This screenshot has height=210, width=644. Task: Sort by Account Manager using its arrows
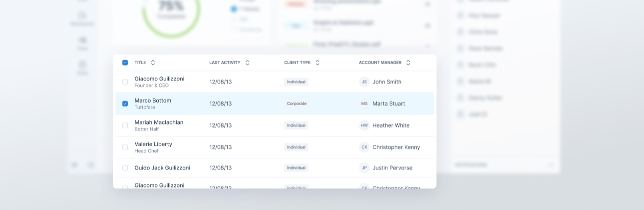(x=408, y=62)
